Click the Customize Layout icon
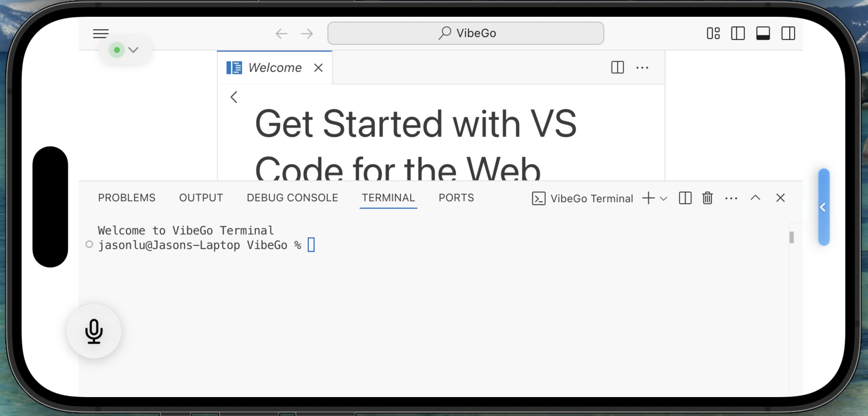This screenshot has height=416, width=868. coord(713,33)
